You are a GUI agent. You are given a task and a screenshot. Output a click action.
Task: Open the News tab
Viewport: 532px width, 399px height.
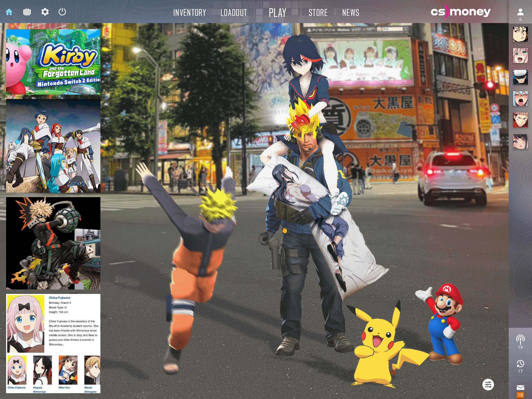coord(351,12)
